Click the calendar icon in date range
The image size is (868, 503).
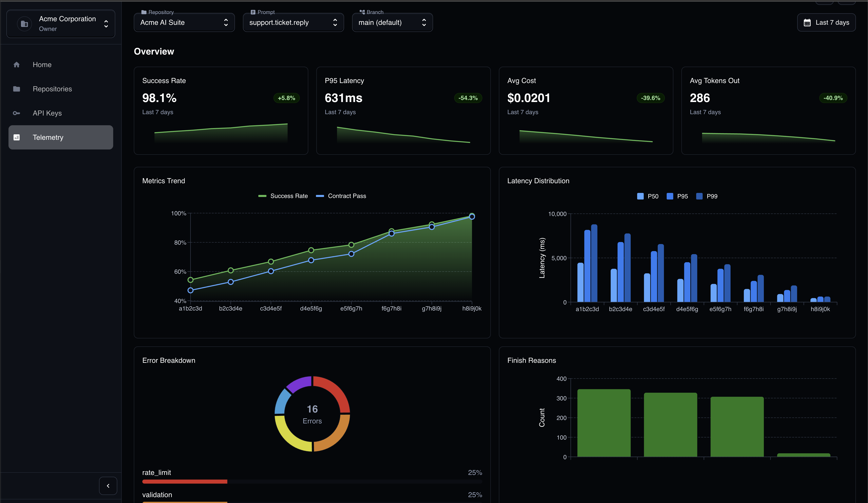point(807,23)
